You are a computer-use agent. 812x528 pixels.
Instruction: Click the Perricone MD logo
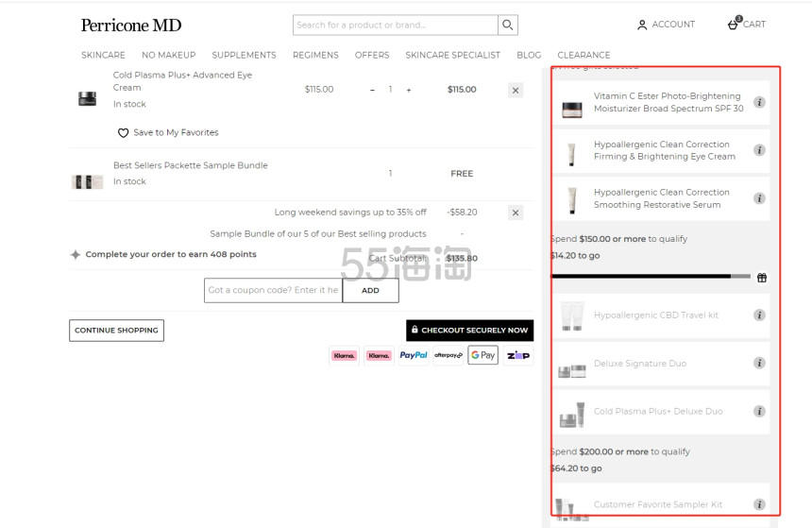[131, 25]
